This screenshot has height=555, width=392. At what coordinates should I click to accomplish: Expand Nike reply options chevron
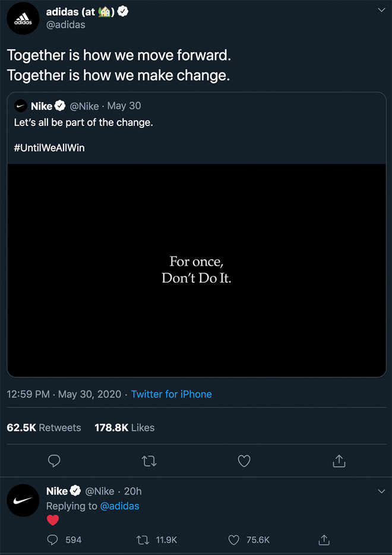(381, 491)
